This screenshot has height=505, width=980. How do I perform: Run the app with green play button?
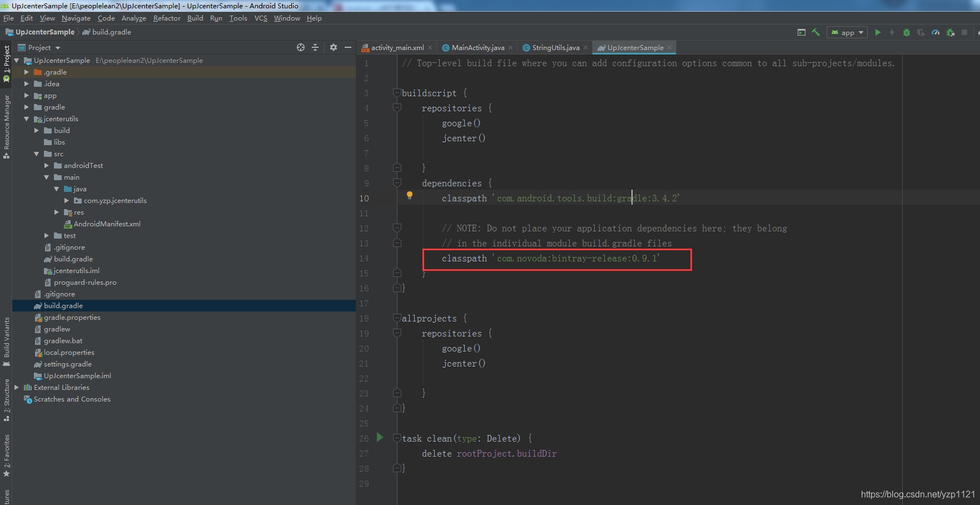pyautogui.click(x=878, y=32)
